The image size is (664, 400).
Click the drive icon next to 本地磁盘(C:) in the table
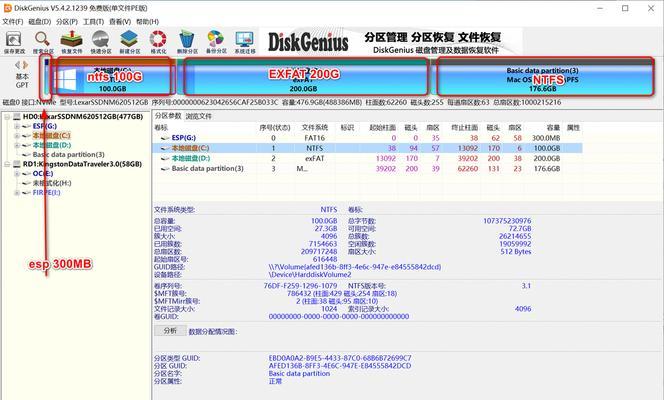pos(165,148)
